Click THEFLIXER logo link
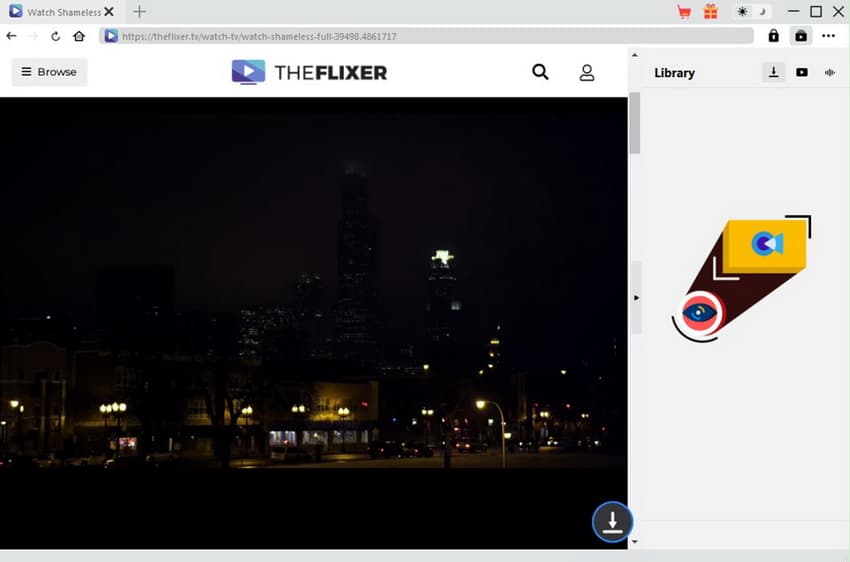Image resolution: width=850 pixels, height=562 pixels. 309,72
